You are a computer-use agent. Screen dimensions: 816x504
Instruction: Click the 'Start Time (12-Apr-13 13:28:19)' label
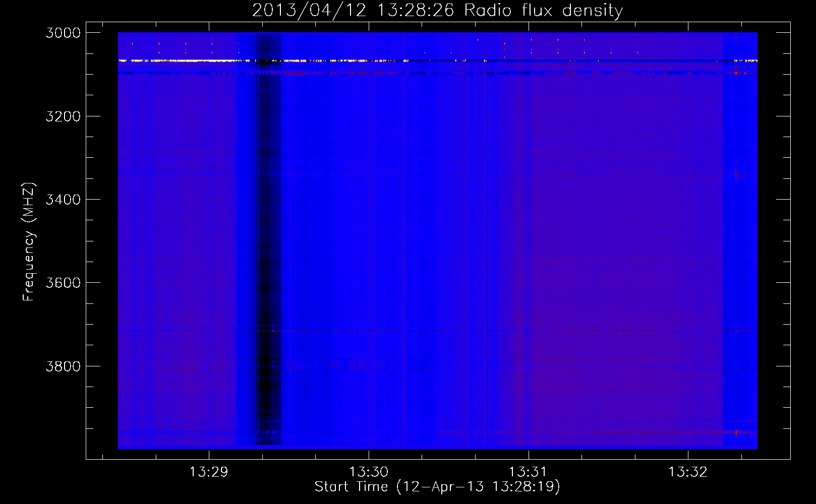(x=437, y=487)
